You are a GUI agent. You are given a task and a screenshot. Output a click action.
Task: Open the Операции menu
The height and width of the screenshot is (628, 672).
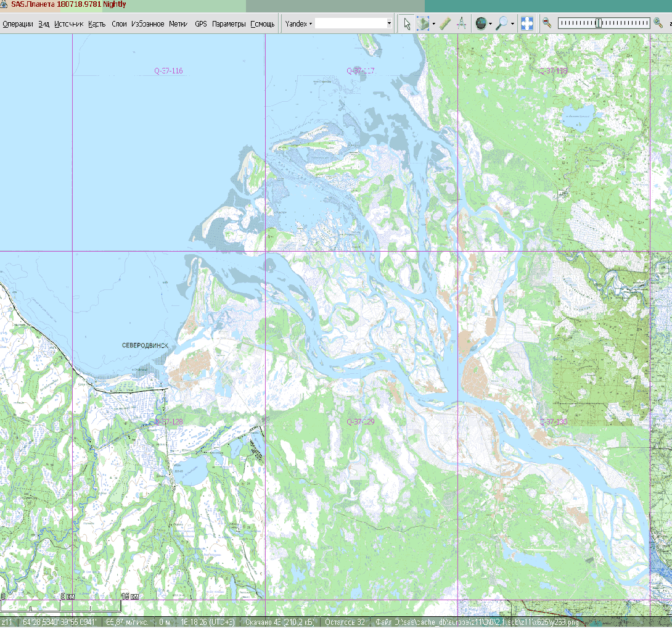[18, 24]
